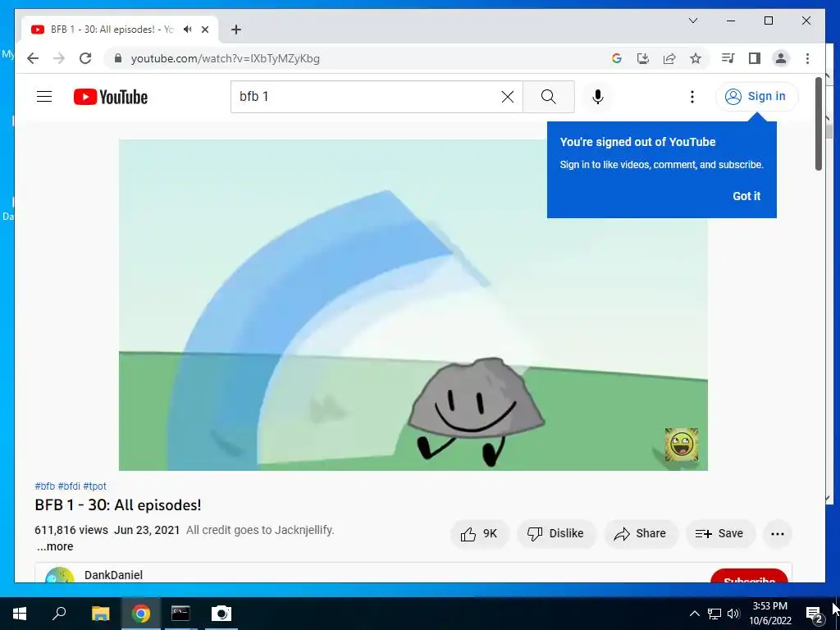Click the magnifier search button
Viewport: 840px width, 630px height.
[549, 97]
